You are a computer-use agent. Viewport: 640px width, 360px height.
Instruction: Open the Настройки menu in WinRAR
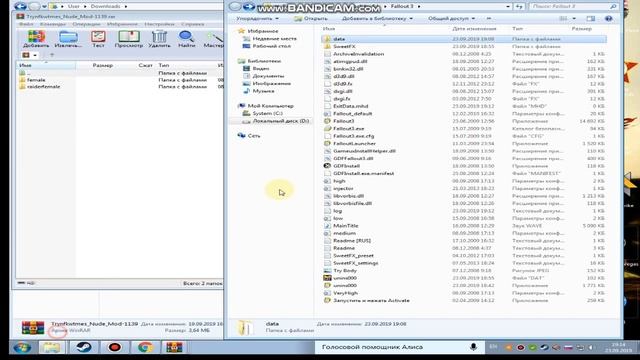(x=159, y=24)
